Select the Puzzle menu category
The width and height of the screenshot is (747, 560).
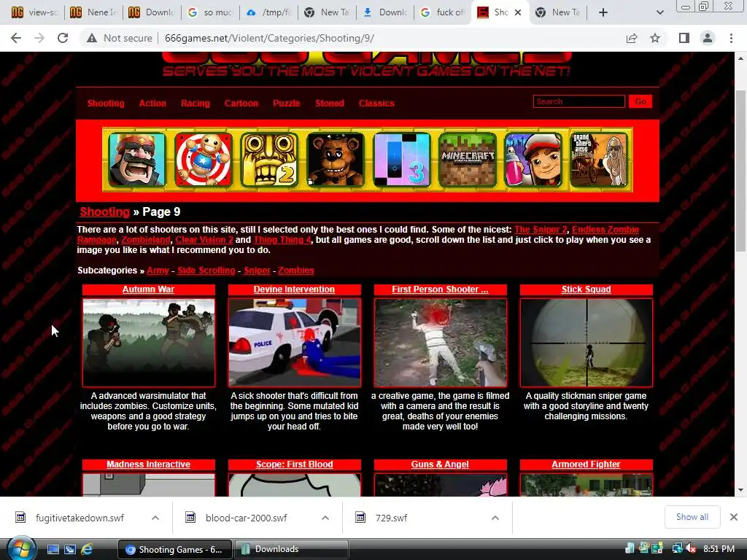pos(286,104)
